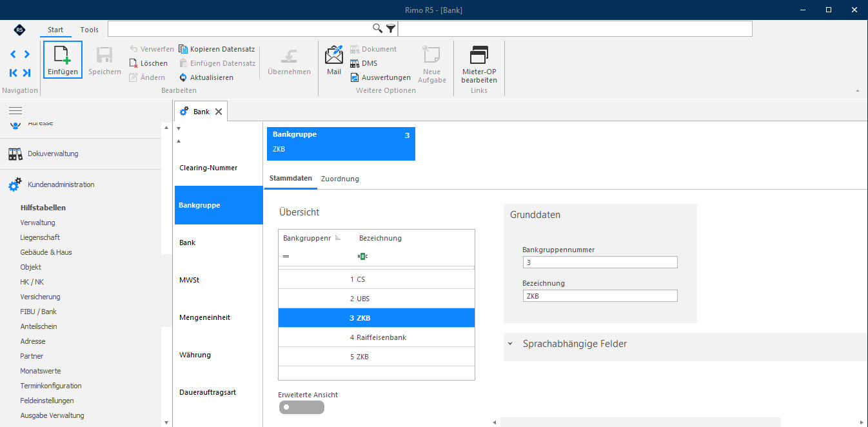Image resolution: width=868 pixels, height=427 pixels.
Task: Open DMS from the ribbon
Action: [x=364, y=63]
